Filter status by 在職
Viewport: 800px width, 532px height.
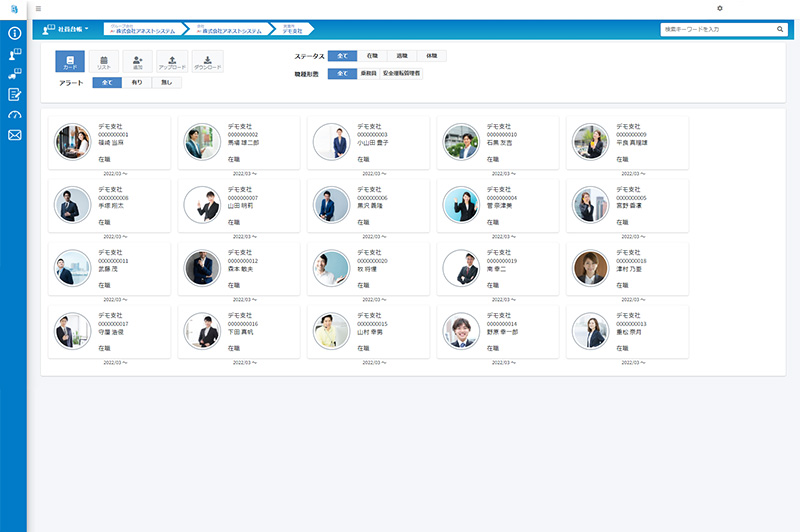[372, 56]
